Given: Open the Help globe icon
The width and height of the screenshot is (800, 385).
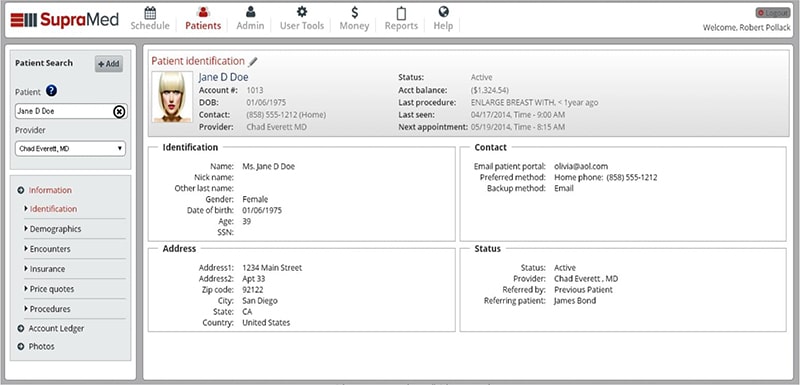Looking at the screenshot, I should click(x=443, y=12).
